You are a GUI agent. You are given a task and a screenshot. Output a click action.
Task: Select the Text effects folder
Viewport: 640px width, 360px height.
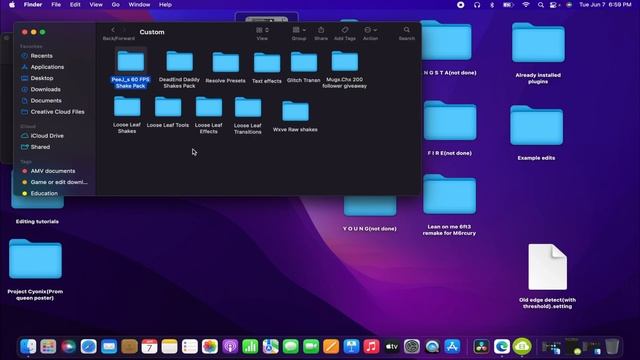coord(267,62)
